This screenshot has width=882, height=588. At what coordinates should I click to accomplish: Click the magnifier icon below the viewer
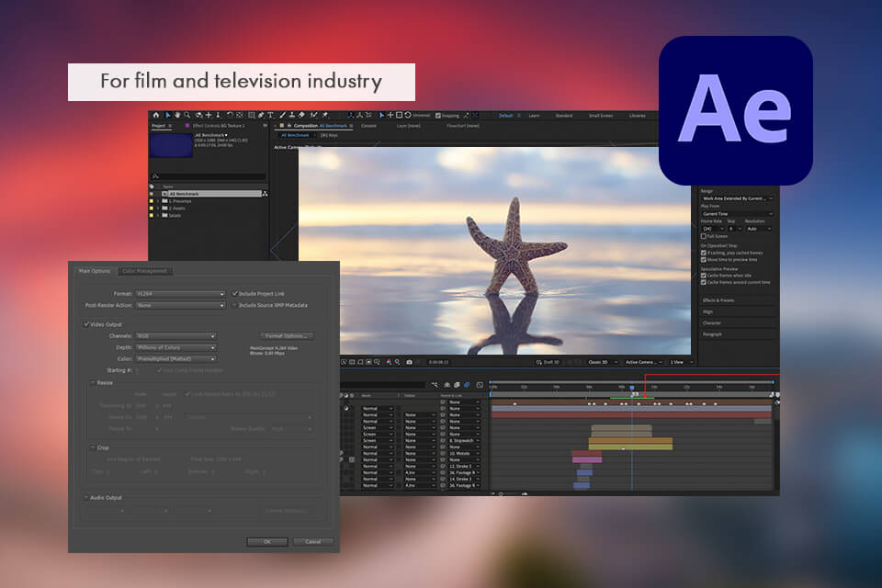click(397, 362)
